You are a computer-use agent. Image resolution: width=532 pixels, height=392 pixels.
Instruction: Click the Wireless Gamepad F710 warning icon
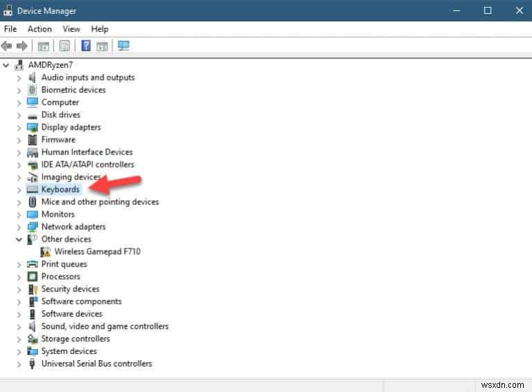click(x=46, y=251)
